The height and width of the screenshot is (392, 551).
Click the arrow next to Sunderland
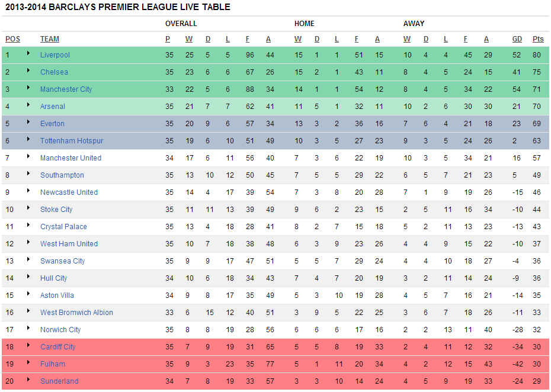pyautogui.click(x=28, y=380)
